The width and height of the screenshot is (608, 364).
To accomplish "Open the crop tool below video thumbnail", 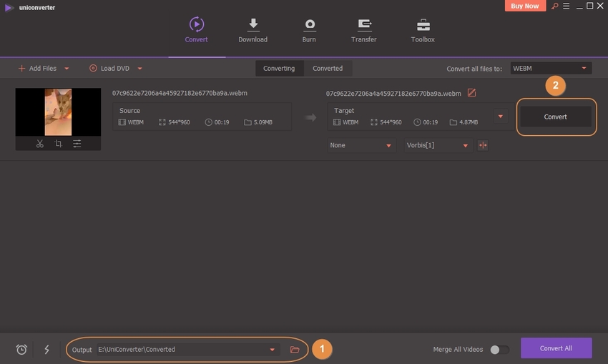I will pos(58,144).
